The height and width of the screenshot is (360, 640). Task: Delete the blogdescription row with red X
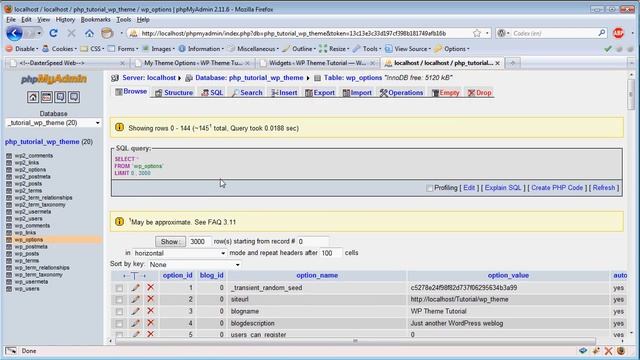151,323
